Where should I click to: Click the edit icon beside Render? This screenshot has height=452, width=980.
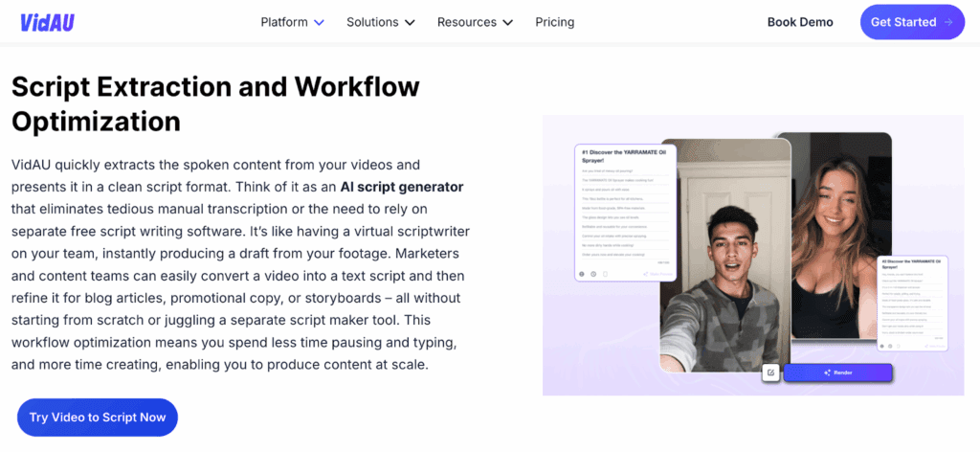pyautogui.click(x=770, y=373)
